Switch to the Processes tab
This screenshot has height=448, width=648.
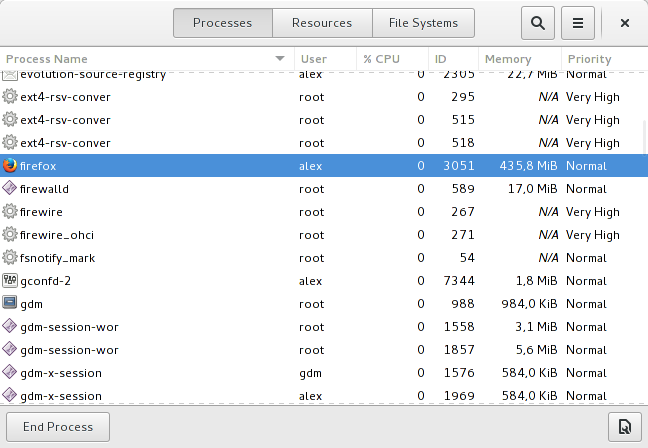[223, 23]
